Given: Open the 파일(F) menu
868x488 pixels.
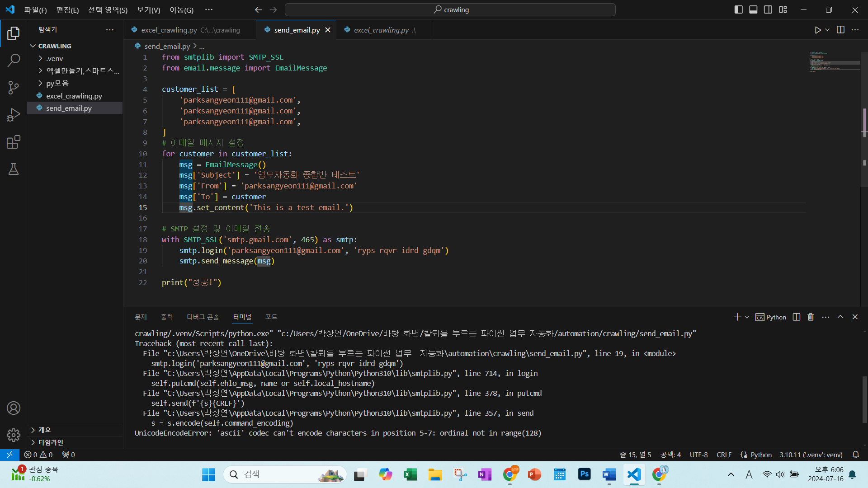Looking at the screenshot, I should [35, 9].
